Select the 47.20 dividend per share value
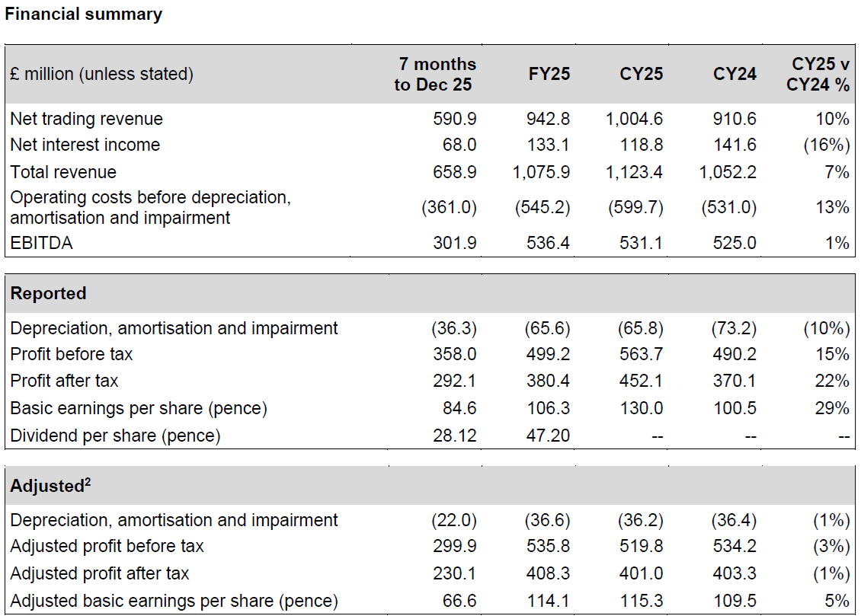Viewport: 861px width, 616px height. pos(549,436)
